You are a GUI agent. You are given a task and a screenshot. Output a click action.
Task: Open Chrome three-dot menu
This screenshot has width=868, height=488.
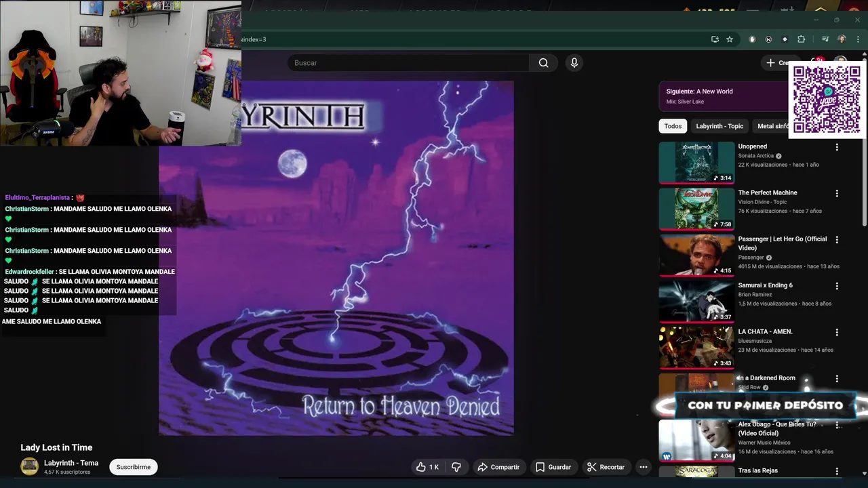point(858,39)
